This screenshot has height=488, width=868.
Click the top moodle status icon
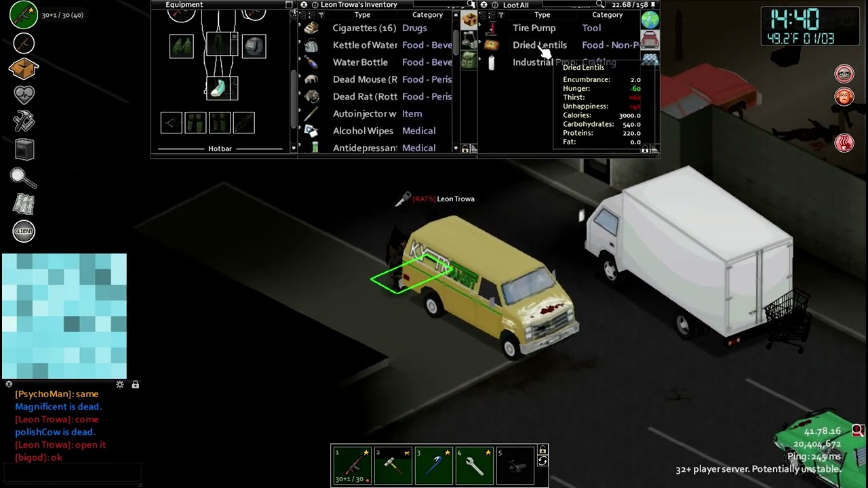pyautogui.click(x=844, y=73)
